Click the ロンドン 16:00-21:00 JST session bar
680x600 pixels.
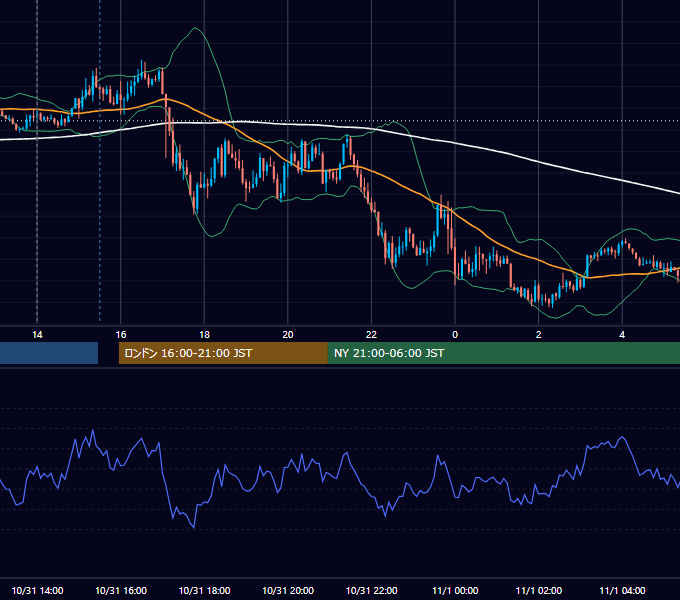coord(223,353)
